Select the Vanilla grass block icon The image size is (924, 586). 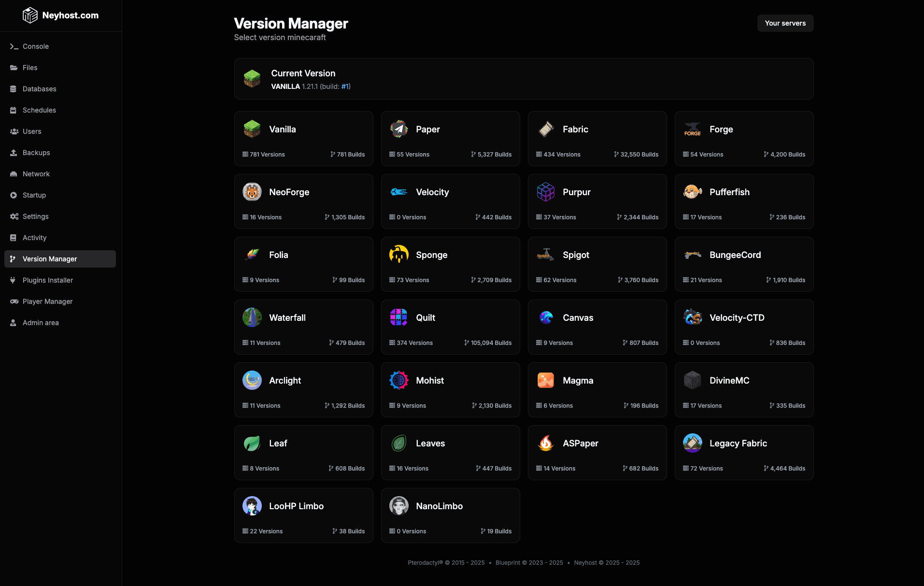click(252, 129)
